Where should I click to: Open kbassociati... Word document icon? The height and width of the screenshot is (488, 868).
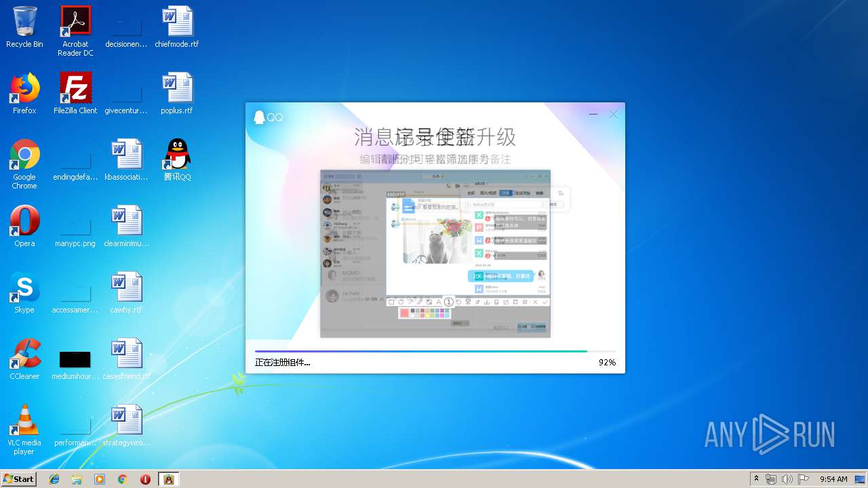[x=126, y=160]
